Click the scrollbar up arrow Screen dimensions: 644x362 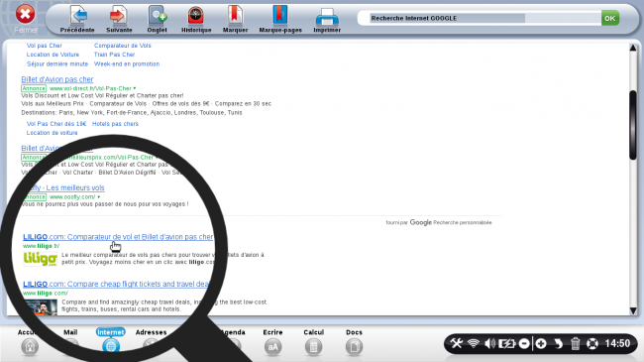pos(633,48)
